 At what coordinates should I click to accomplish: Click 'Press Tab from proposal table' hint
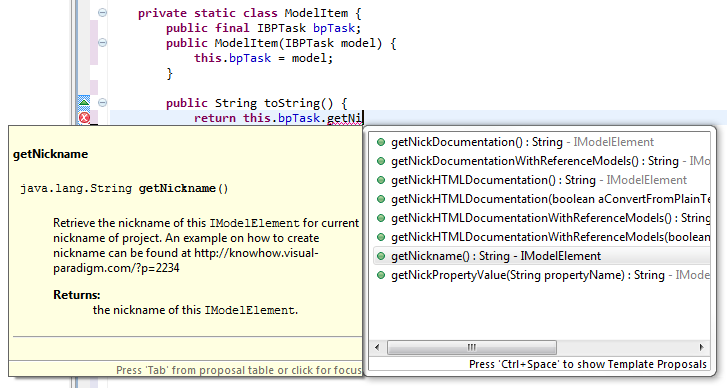pyautogui.click(x=239, y=370)
